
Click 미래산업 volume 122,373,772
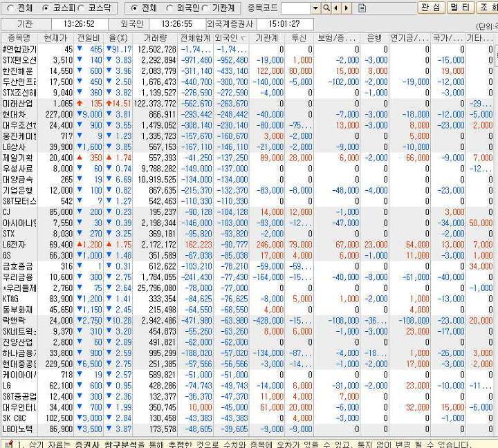coord(155,104)
